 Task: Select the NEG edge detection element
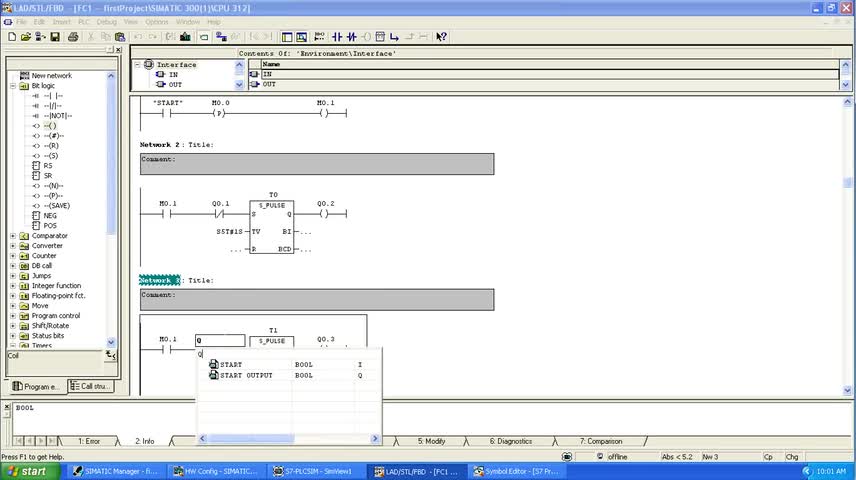[50, 215]
